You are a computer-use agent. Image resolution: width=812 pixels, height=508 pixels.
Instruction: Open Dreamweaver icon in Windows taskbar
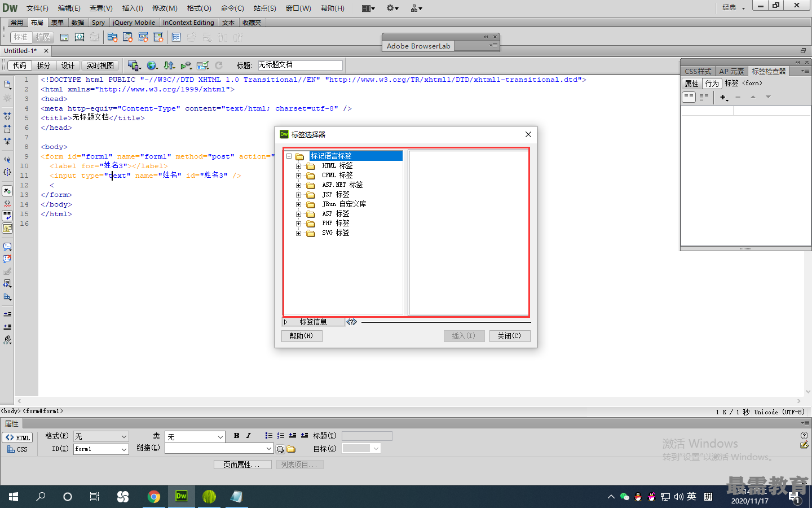point(182,496)
